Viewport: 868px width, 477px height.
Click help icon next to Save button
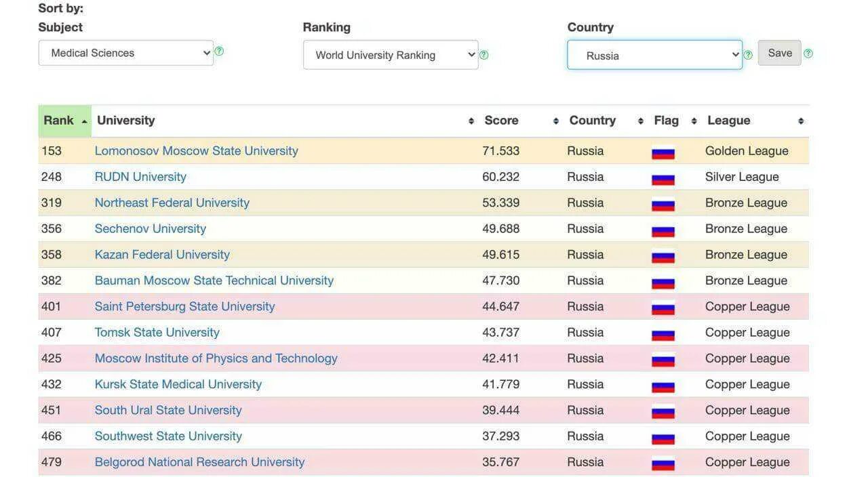tap(808, 54)
